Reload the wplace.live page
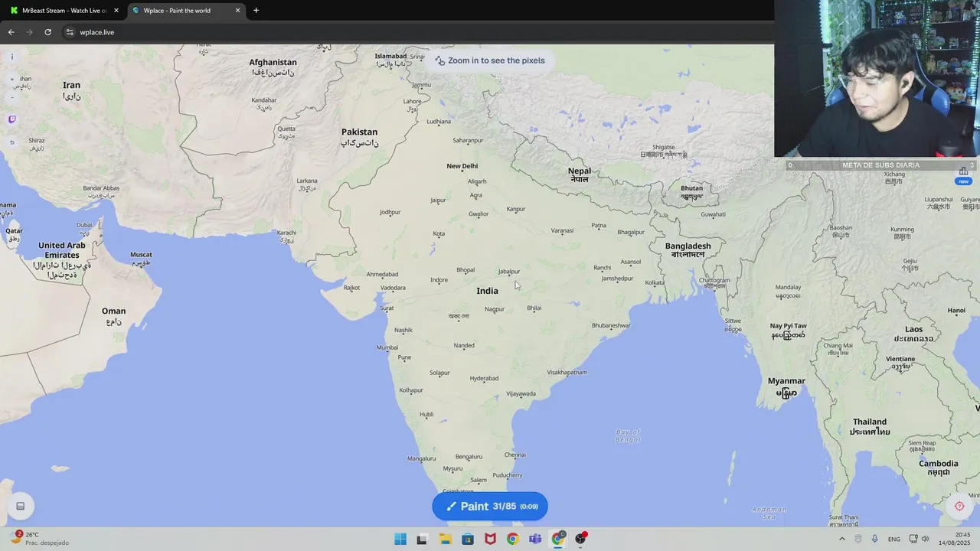980x551 pixels. click(47, 32)
